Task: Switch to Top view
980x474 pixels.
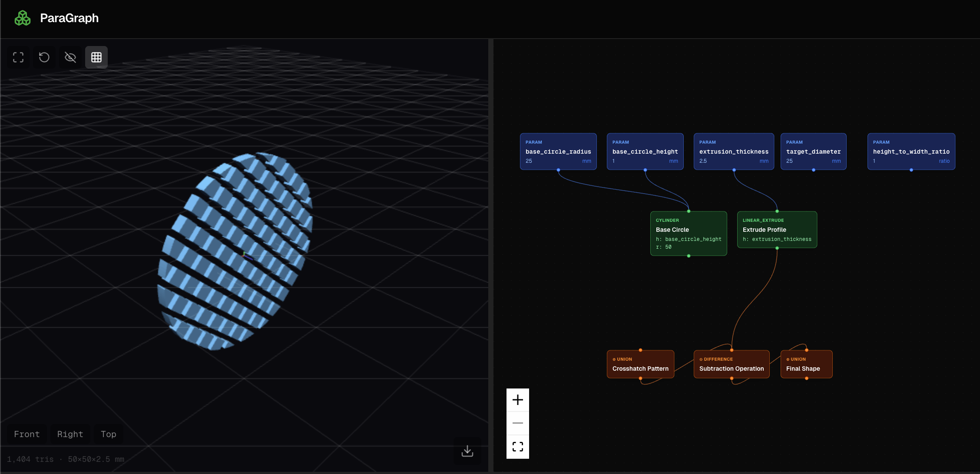Action: (108, 434)
